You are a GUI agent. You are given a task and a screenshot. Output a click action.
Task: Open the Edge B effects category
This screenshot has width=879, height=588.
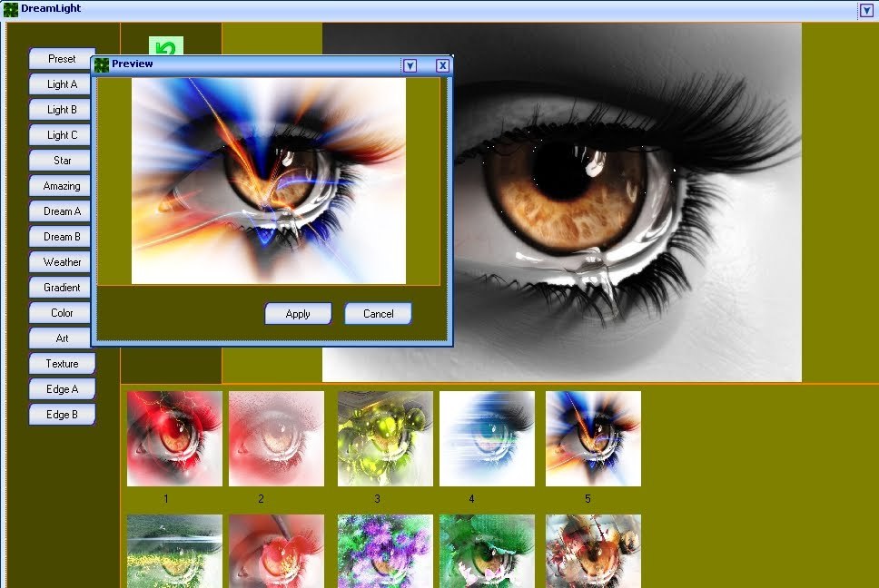[x=62, y=415]
